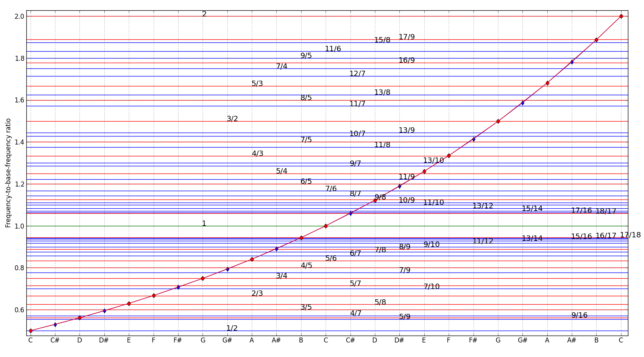Select the 6/5 ratio label

(306, 182)
